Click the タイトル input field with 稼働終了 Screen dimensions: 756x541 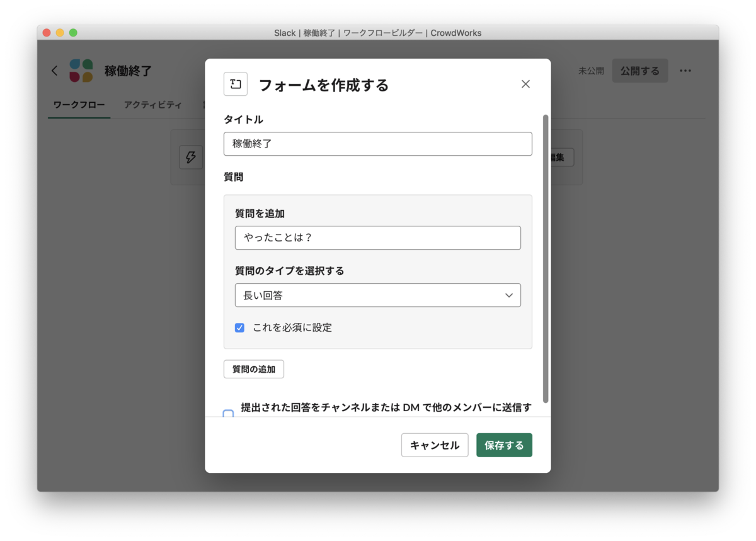378,144
